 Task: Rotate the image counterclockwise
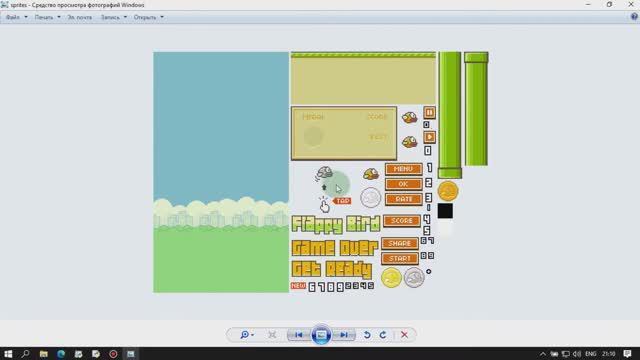[367, 335]
